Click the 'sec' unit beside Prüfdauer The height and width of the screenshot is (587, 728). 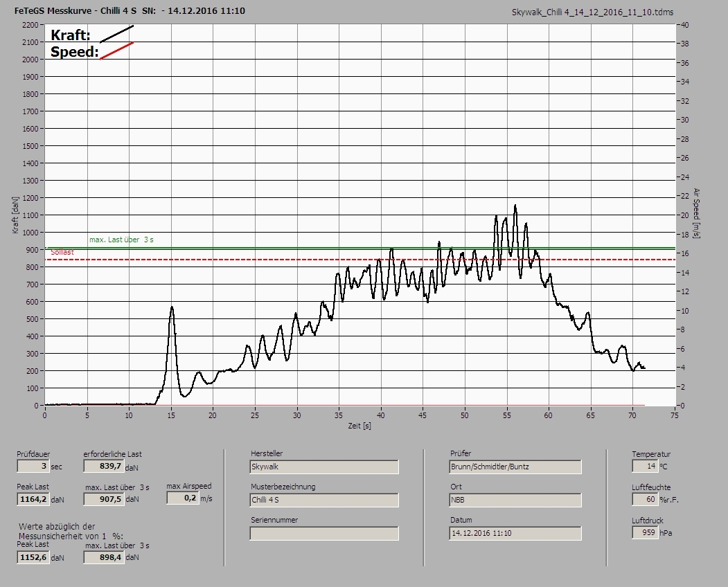(56, 467)
